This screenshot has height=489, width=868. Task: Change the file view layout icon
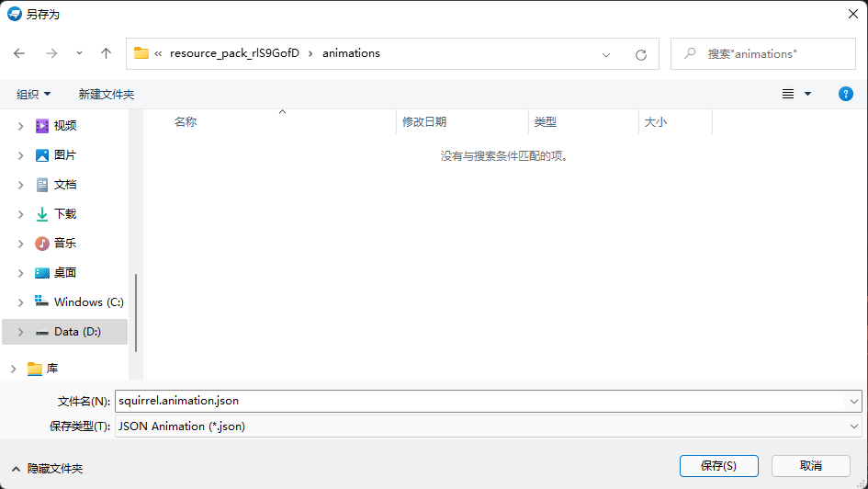click(x=788, y=94)
